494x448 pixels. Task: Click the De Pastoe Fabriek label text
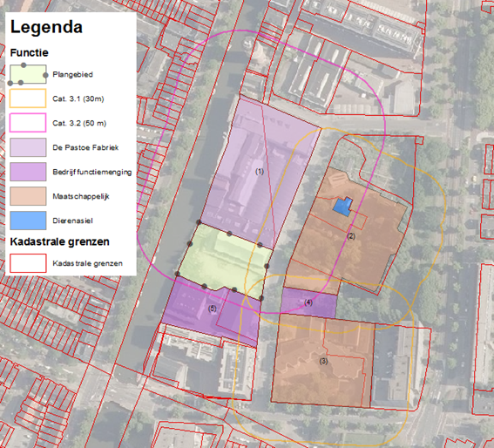[85, 147]
